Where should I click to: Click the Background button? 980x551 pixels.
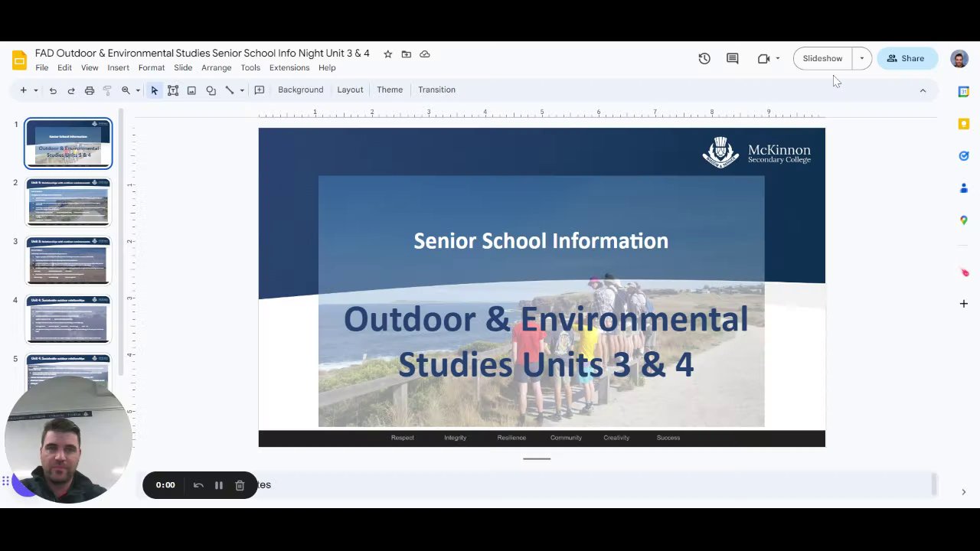[x=301, y=90]
